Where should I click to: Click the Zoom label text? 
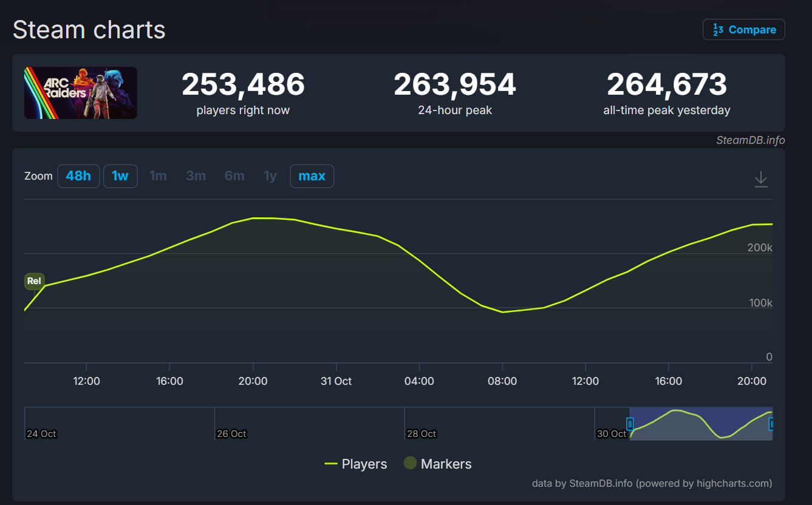(38, 176)
